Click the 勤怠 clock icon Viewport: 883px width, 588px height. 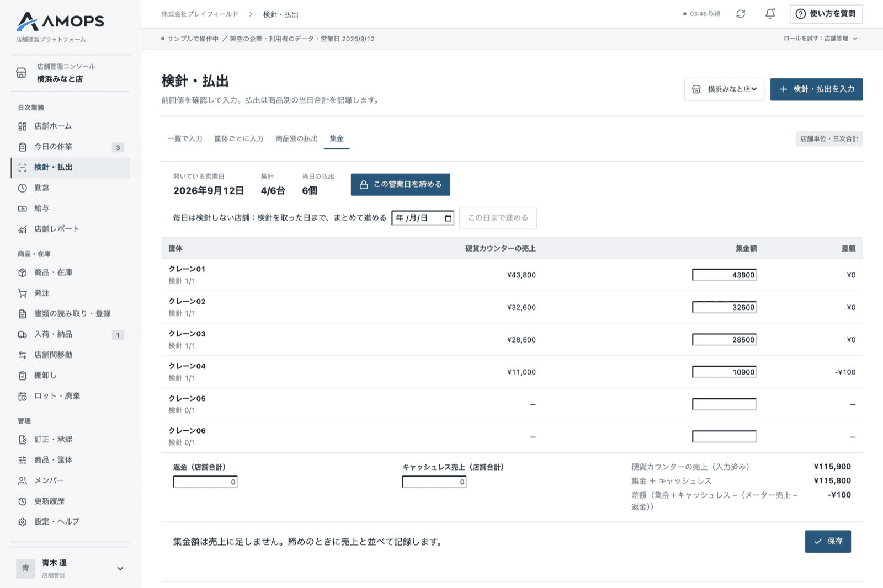[23, 188]
